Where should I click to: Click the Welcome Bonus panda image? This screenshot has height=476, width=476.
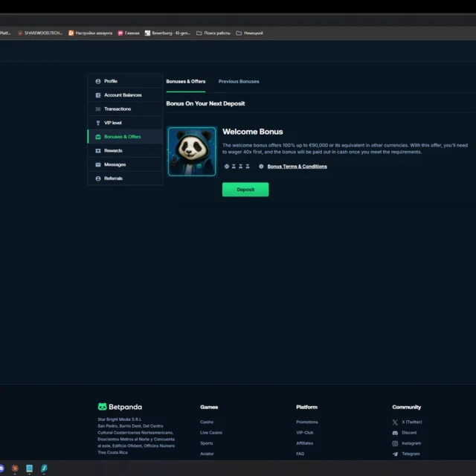click(x=192, y=152)
